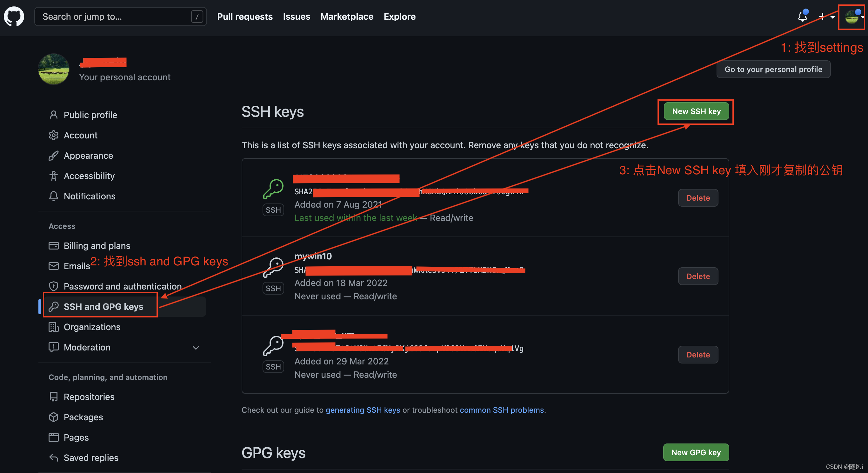Viewport: 868px width, 473px height.
Task: Expand the Moderation section chevron
Action: pos(196,347)
